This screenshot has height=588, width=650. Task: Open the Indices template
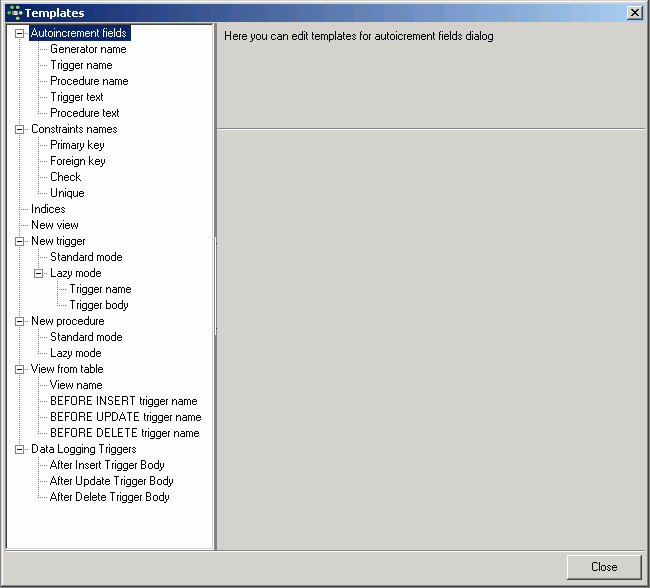pos(48,209)
